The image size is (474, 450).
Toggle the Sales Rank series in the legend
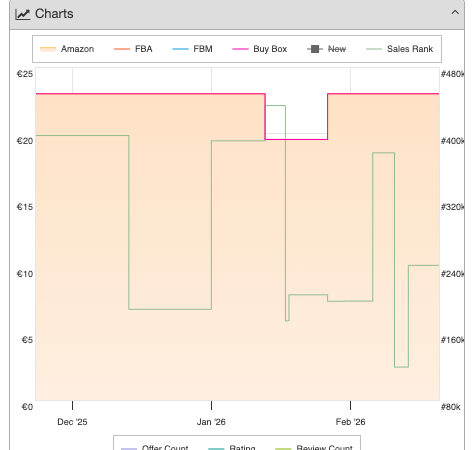399,49
